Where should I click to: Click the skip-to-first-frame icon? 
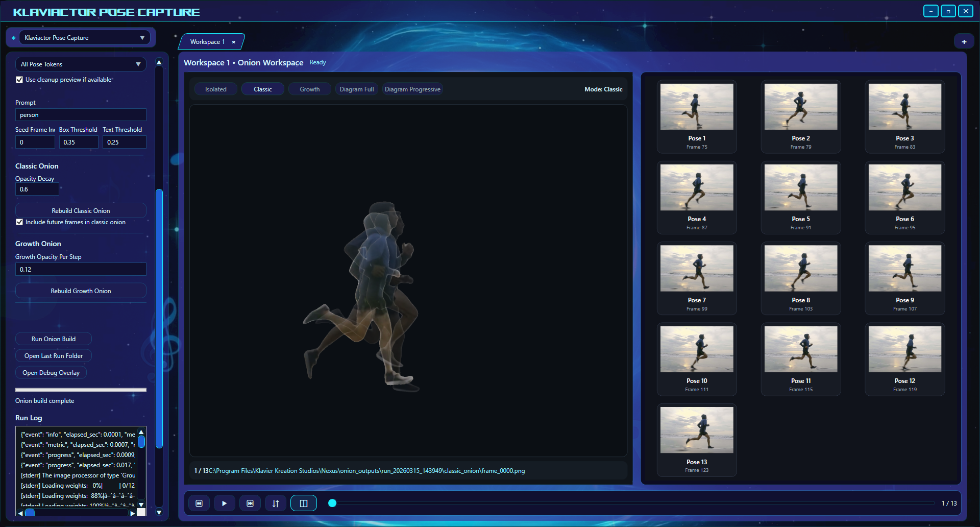[x=199, y=504]
